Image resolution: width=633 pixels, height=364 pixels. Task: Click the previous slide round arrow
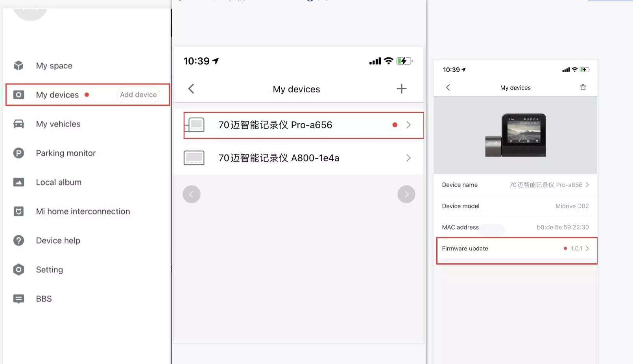pos(192,194)
